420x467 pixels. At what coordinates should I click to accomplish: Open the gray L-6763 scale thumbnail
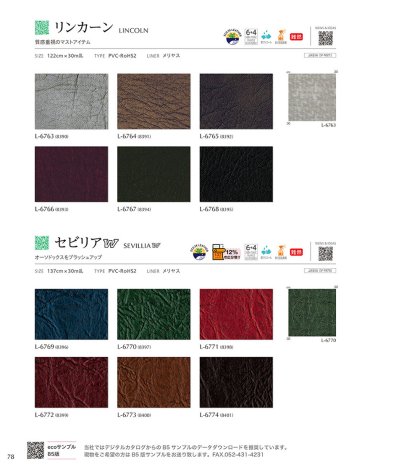[312, 97]
